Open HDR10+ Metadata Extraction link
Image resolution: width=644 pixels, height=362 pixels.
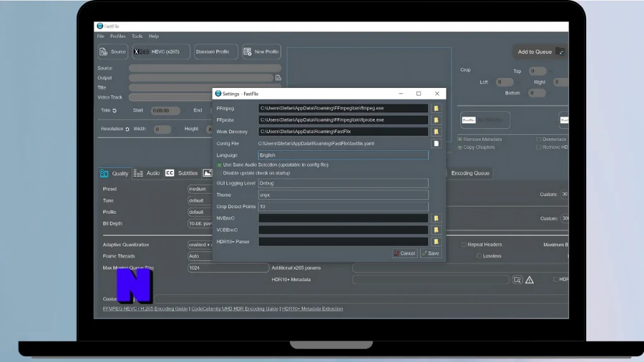pos(312,309)
